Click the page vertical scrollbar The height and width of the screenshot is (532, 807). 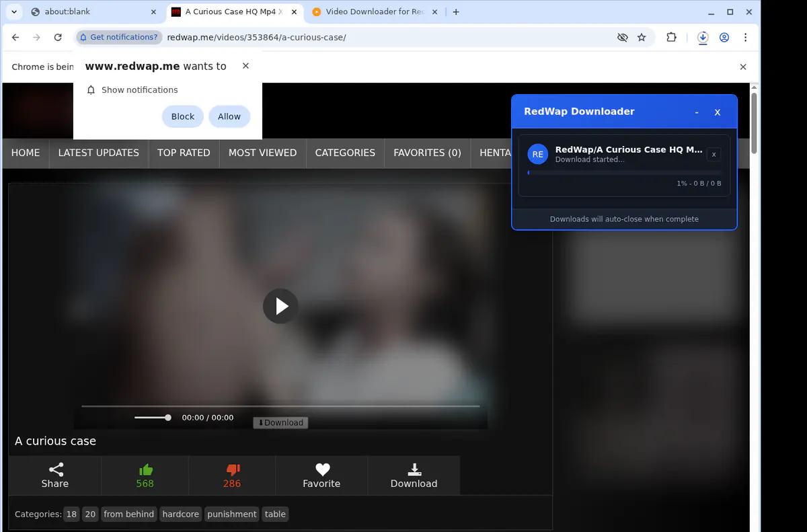pyautogui.click(x=755, y=124)
